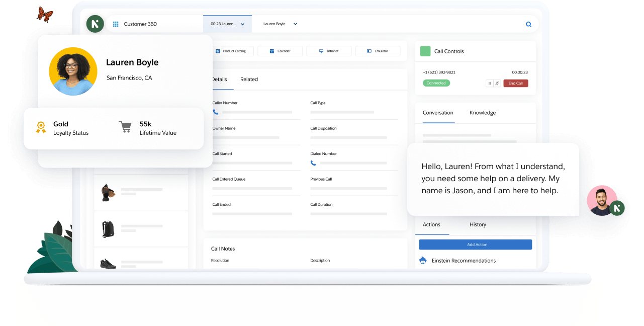Select the History tab

click(x=478, y=225)
